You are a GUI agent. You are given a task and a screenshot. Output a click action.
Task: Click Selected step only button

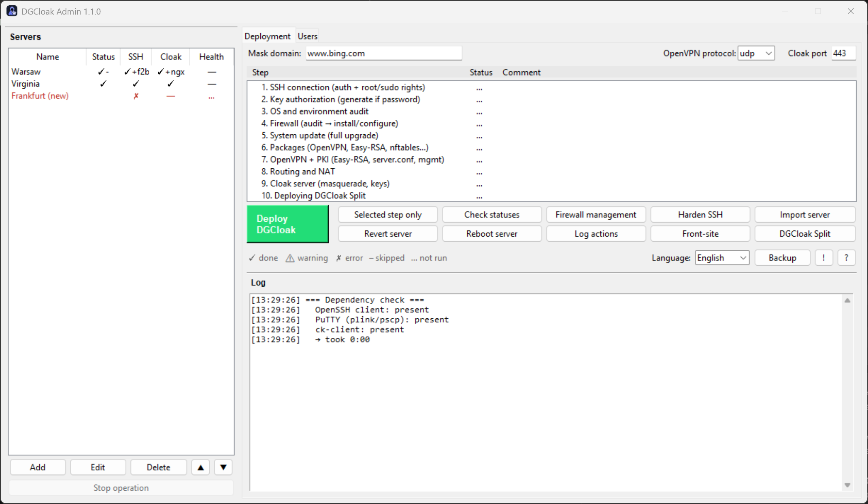pos(388,214)
